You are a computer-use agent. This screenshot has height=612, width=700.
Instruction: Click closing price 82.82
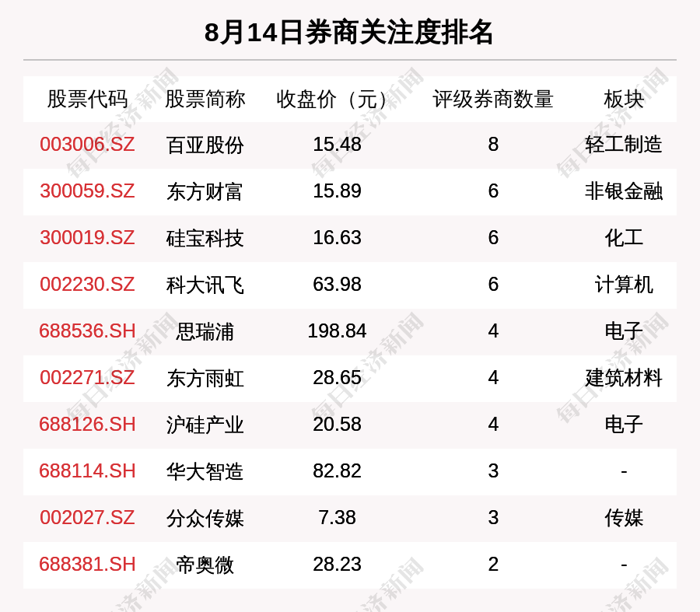tap(337, 471)
